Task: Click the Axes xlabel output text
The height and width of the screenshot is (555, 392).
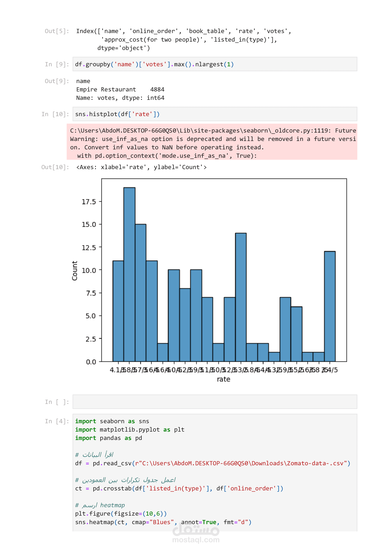Action: [141, 167]
